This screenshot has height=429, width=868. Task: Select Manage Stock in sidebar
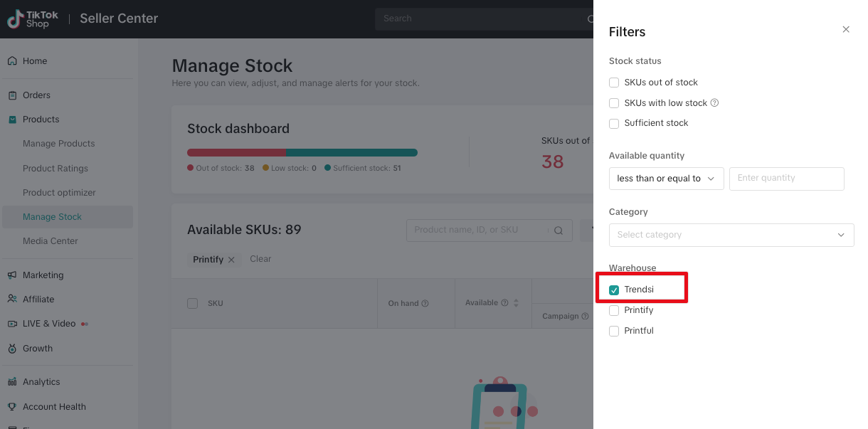click(x=68, y=217)
